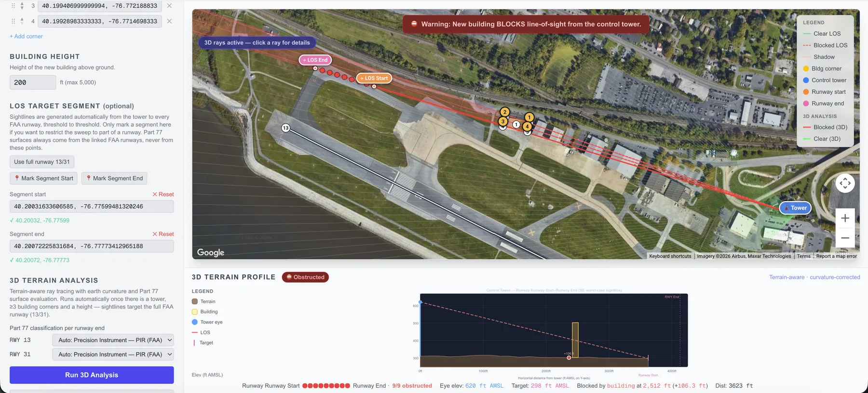Click red obstruction point on profile chart
Image resolution: width=868 pixels, height=393 pixels.
[569, 358]
